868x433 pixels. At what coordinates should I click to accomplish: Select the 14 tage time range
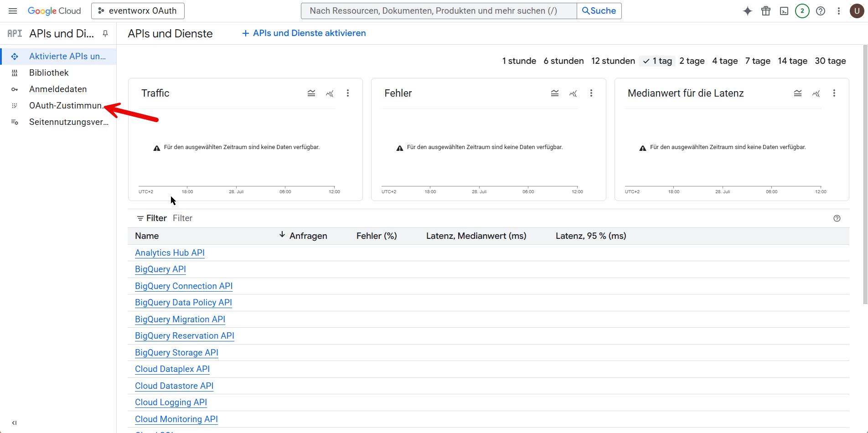(792, 61)
